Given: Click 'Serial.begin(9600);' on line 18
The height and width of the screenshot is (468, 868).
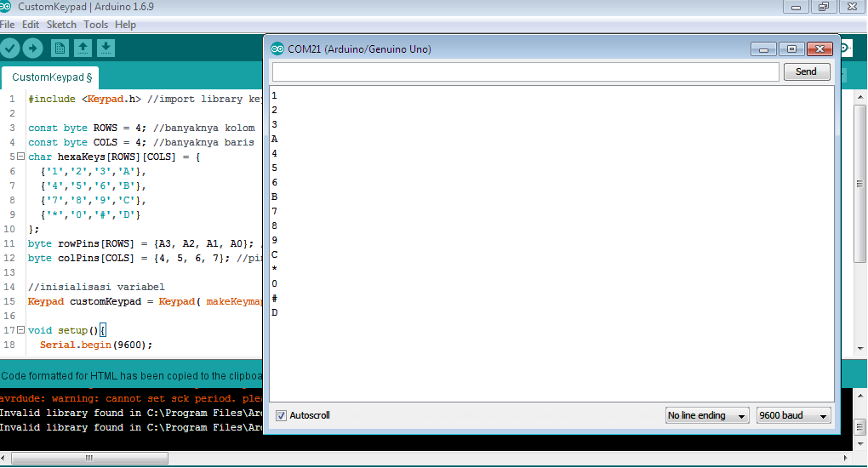Looking at the screenshot, I should tap(96, 345).
